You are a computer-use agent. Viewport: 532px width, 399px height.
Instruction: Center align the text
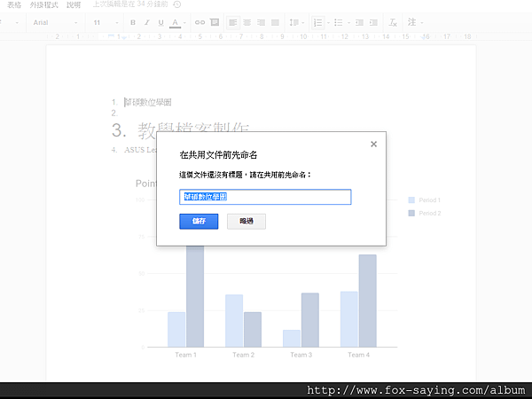(x=247, y=22)
